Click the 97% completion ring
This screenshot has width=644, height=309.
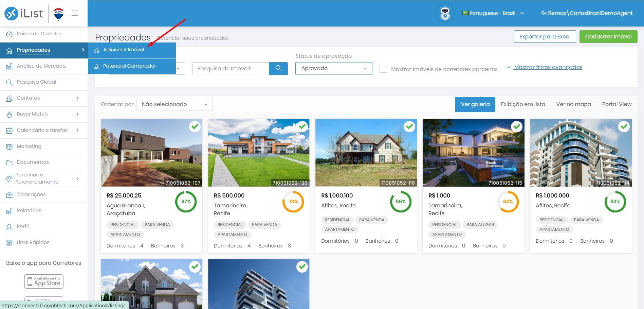click(x=186, y=202)
